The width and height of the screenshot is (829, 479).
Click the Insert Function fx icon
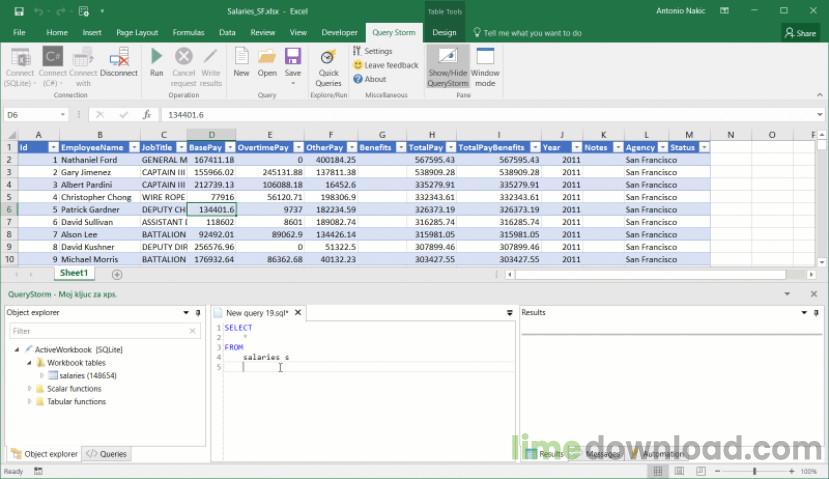[147, 115]
